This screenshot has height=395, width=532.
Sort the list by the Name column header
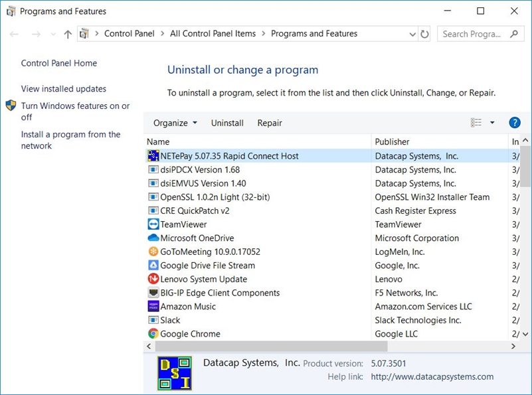pos(258,141)
